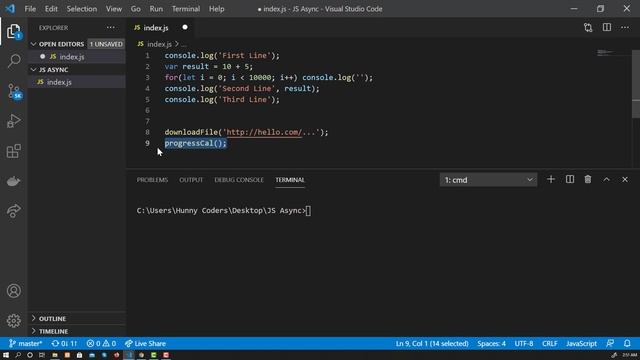The height and width of the screenshot is (360, 640).
Task: Maximize the panel size with up chevron
Action: pos(607,180)
